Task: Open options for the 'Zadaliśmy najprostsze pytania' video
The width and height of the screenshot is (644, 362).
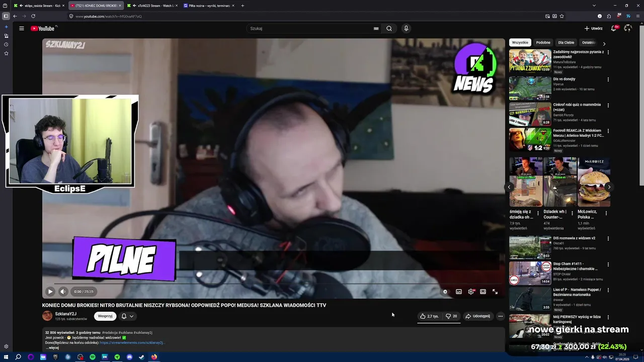Action: pos(608,52)
